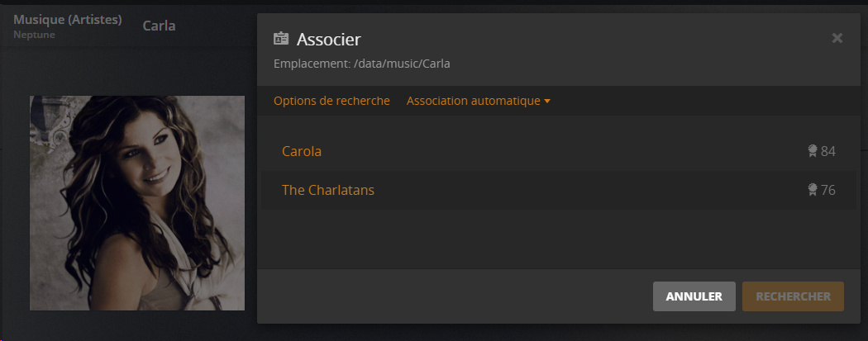
Task: Close the Associer dialog with the X
Action: point(837,38)
